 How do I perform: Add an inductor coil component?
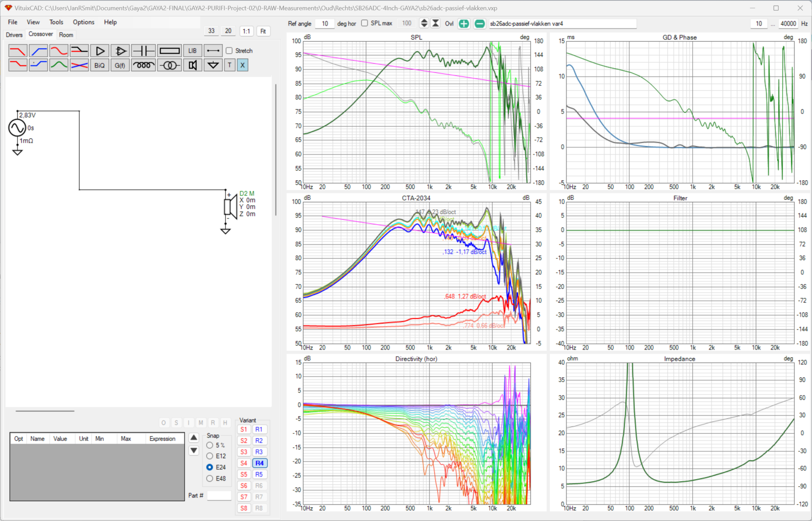point(144,65)
